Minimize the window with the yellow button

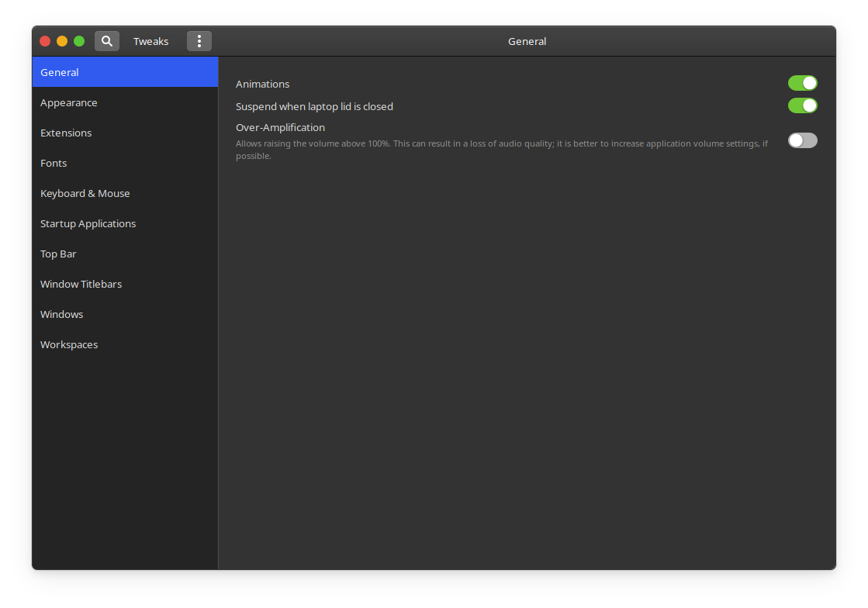62,41
